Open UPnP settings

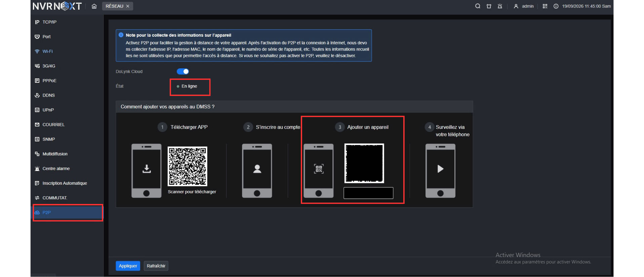67,110
